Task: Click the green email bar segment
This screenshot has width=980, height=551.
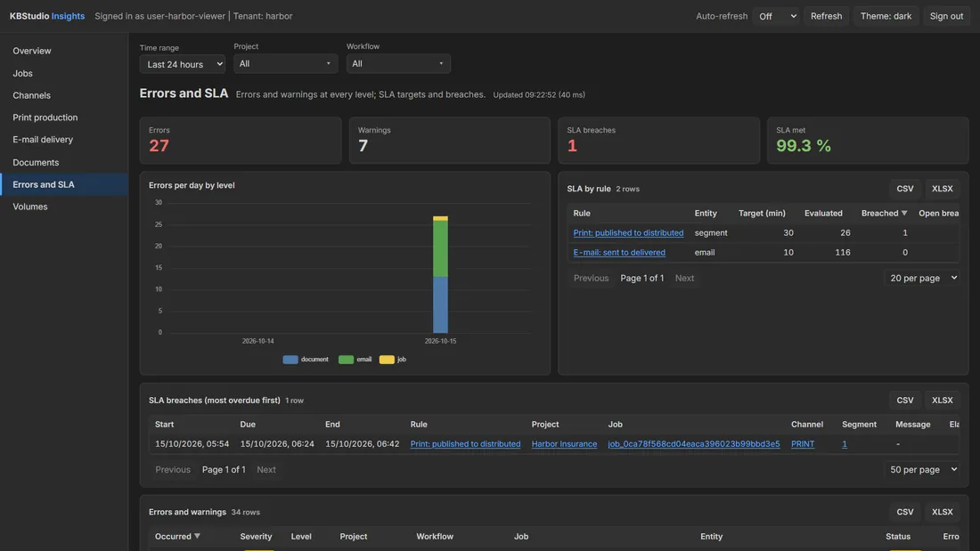Action: tap(440, 248)
